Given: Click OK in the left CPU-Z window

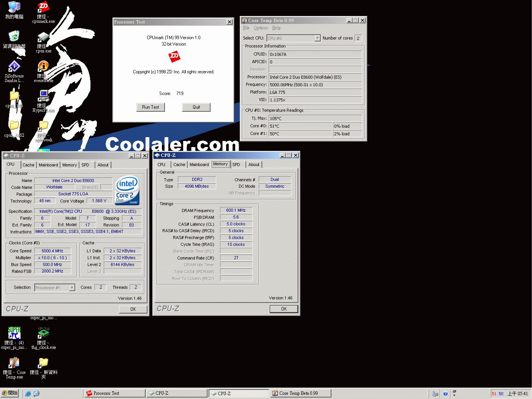Looking at the screenshot, I should (133, 309).
